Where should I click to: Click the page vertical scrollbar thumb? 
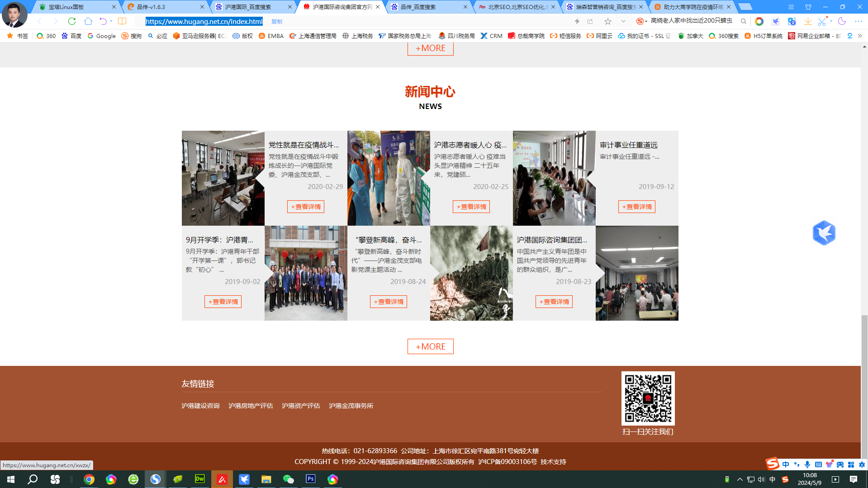[864, 384]
